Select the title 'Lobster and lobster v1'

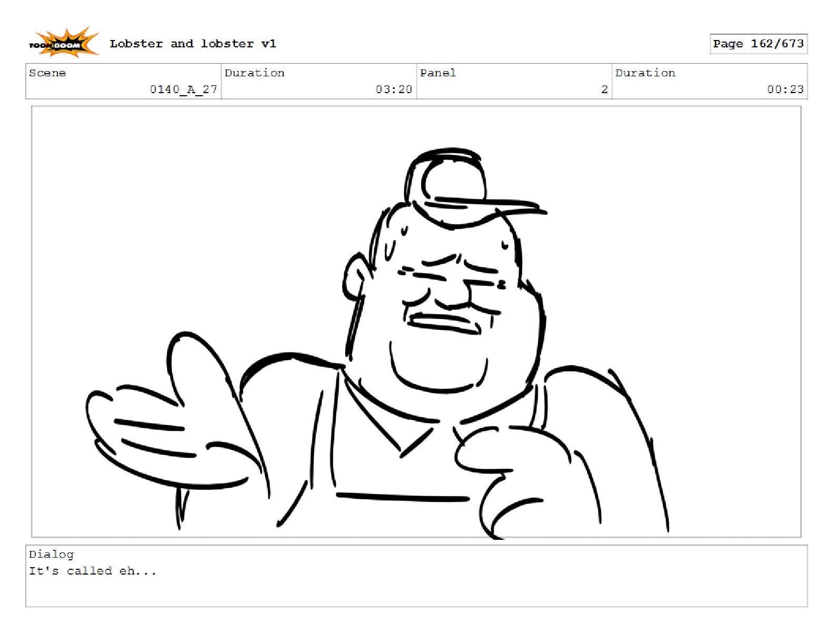click(193, 44)
